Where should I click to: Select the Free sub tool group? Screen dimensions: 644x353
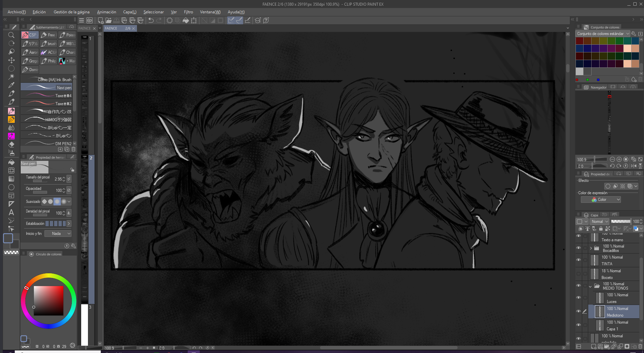click(x=48, y=35)
